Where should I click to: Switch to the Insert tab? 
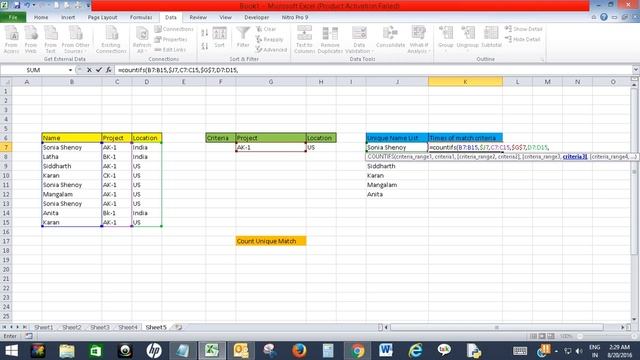(x=68, y=18)
